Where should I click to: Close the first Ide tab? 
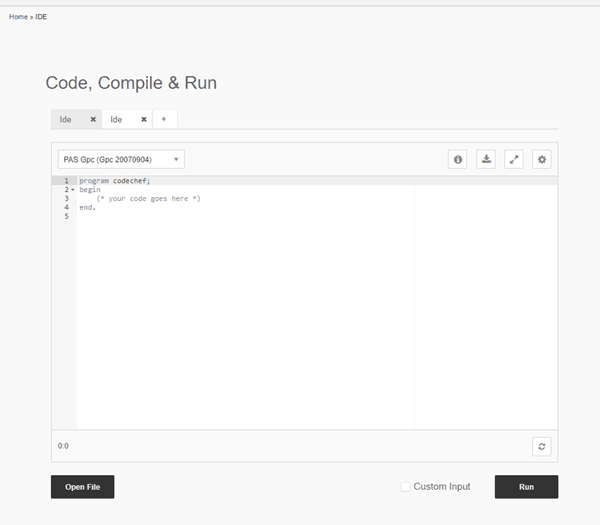(x=93, y=119)
